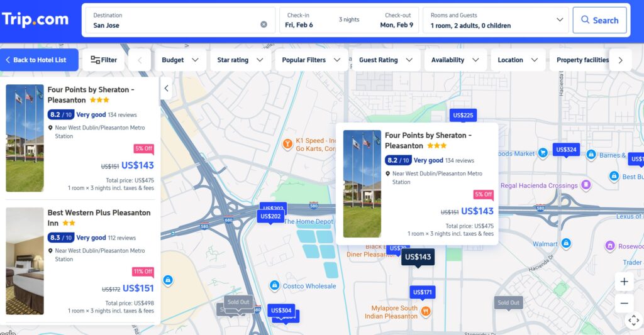
Task: Open the Filter panel
Action: click(104, 60)
